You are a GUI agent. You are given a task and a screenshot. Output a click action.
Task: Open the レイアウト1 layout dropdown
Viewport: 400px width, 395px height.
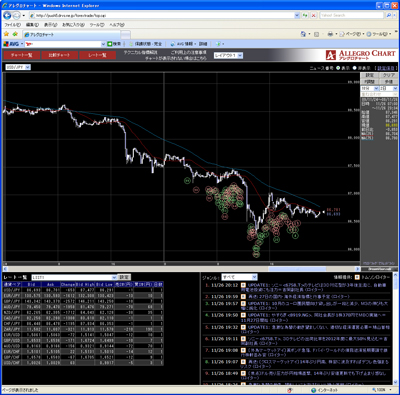tap(228, 56)
